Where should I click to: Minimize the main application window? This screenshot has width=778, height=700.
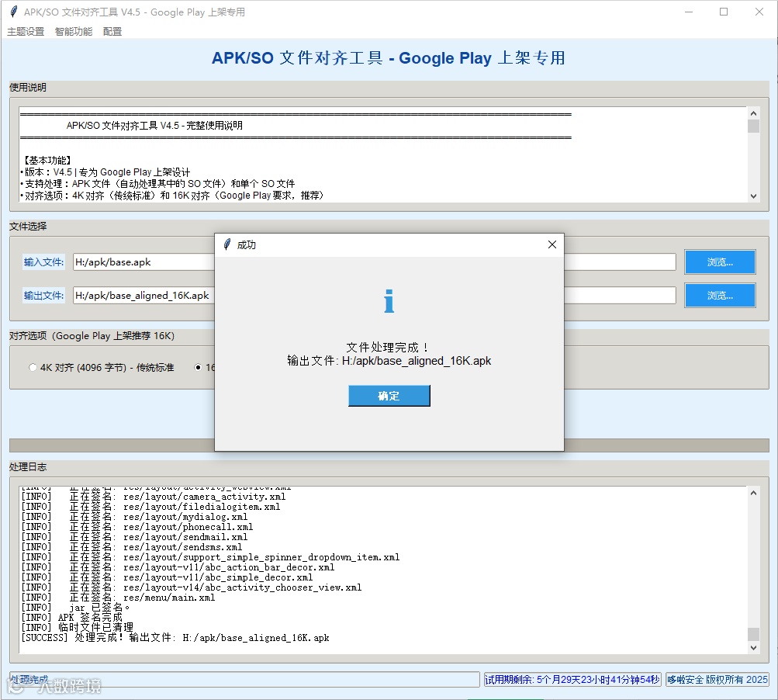point(689,12)
